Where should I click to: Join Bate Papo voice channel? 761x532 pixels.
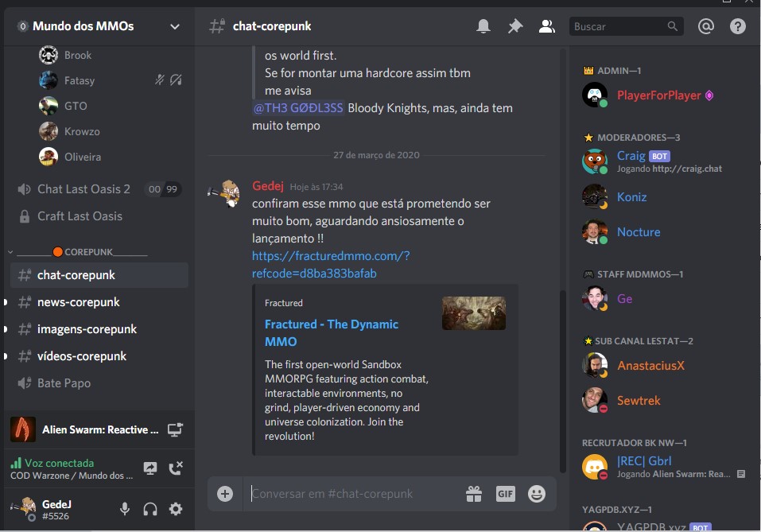point(99,383)
